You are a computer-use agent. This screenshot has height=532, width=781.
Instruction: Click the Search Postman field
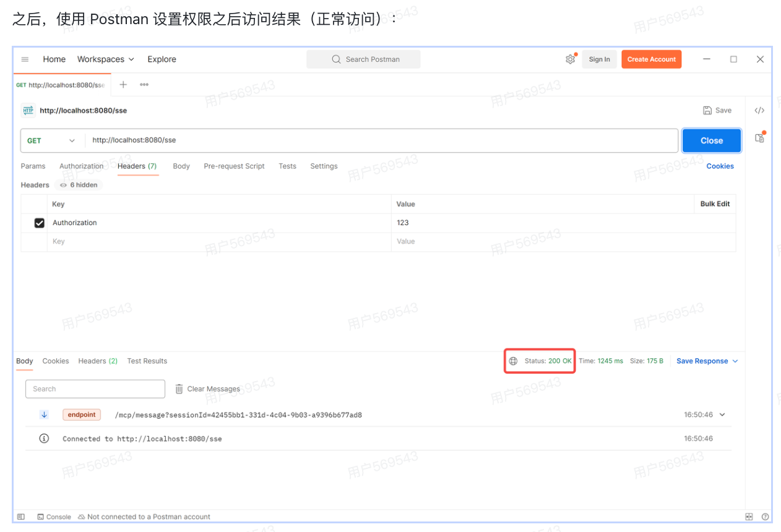(363, 59)
